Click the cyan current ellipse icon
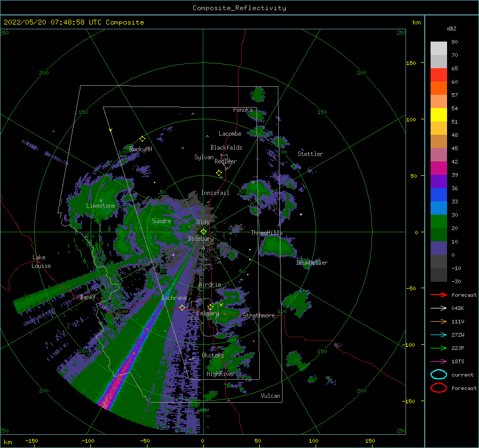 pyautogui.click(x=439, y=374)
